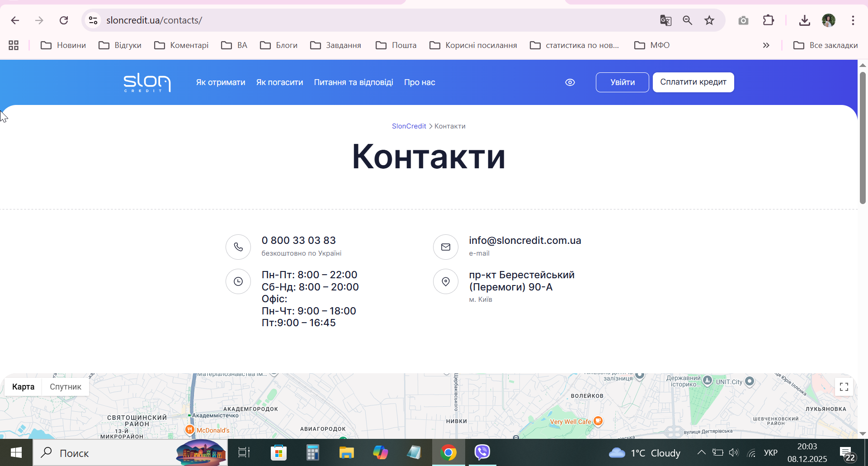Switch the map to Карта view
The image size is (868, 466).
24,387
